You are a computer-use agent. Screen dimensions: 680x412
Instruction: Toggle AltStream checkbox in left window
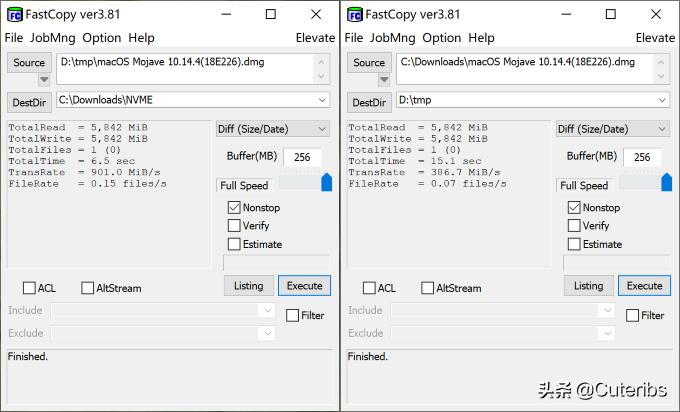pyautogui.click(x=88, y=288)
